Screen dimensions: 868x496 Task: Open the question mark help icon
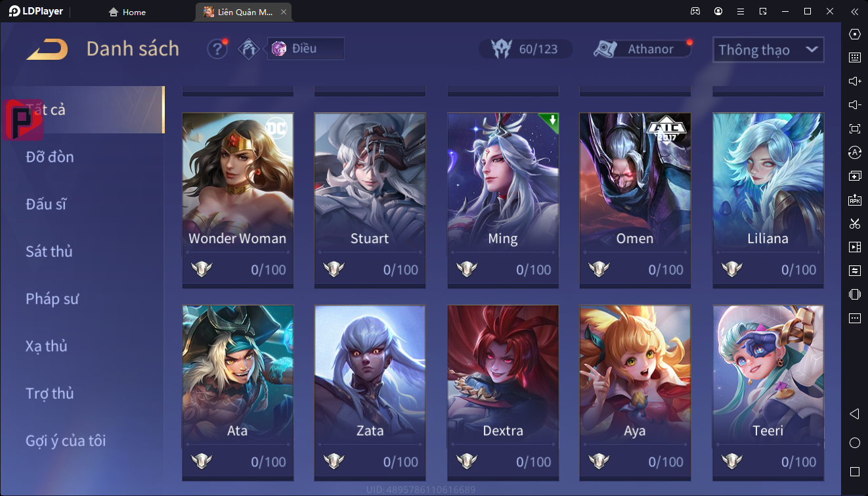pyautogui.click(x=217, y=49)
